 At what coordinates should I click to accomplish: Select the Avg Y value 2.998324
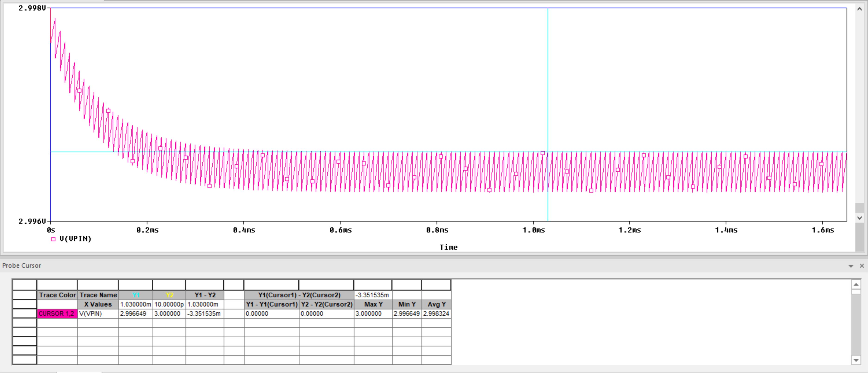[x=436, y=314]
